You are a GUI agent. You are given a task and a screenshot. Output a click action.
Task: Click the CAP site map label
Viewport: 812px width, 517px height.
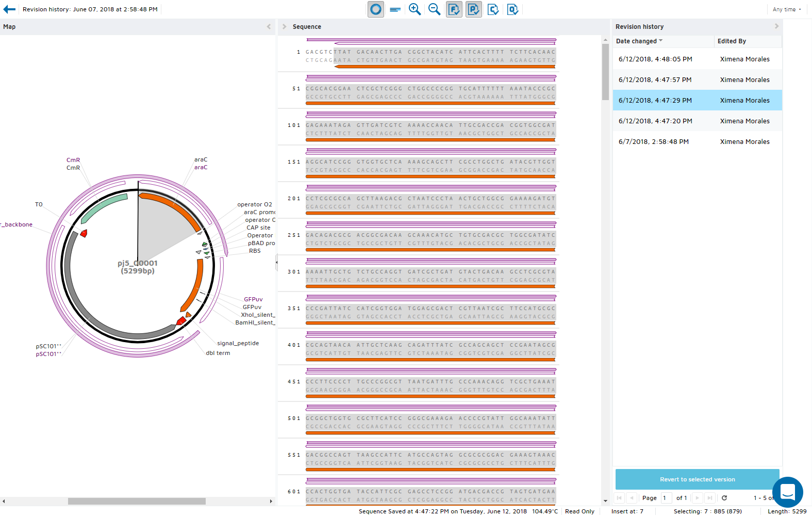click(258, 228)
